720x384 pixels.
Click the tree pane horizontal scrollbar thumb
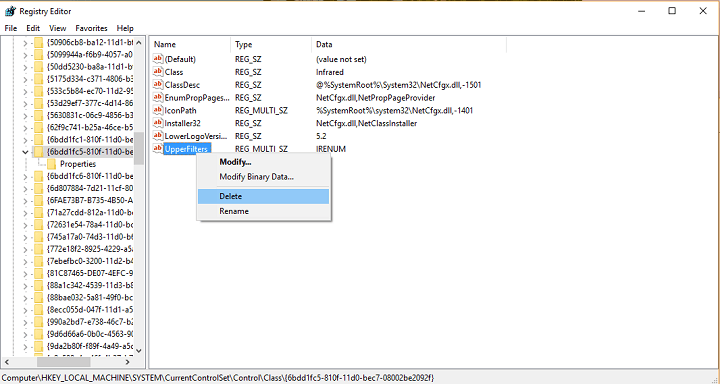click(63, 362)
